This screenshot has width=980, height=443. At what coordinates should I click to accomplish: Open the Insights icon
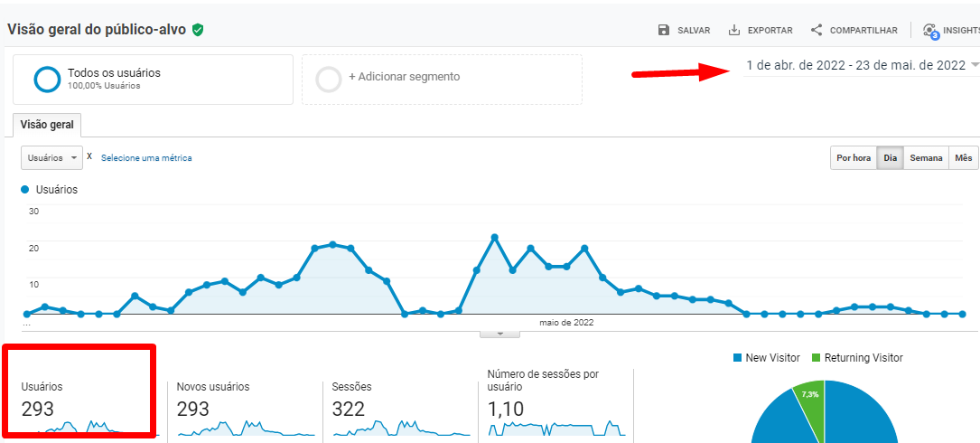(930, 31)
